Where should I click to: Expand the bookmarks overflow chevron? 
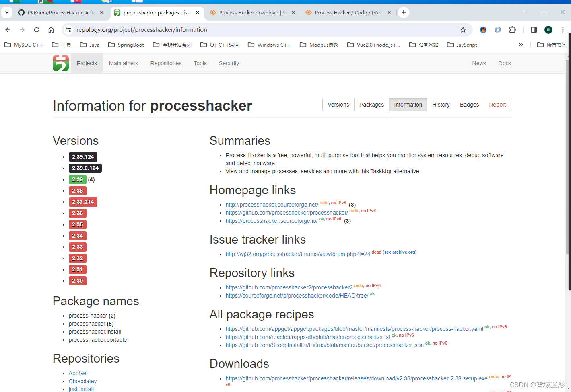click(x=521, y=45)
